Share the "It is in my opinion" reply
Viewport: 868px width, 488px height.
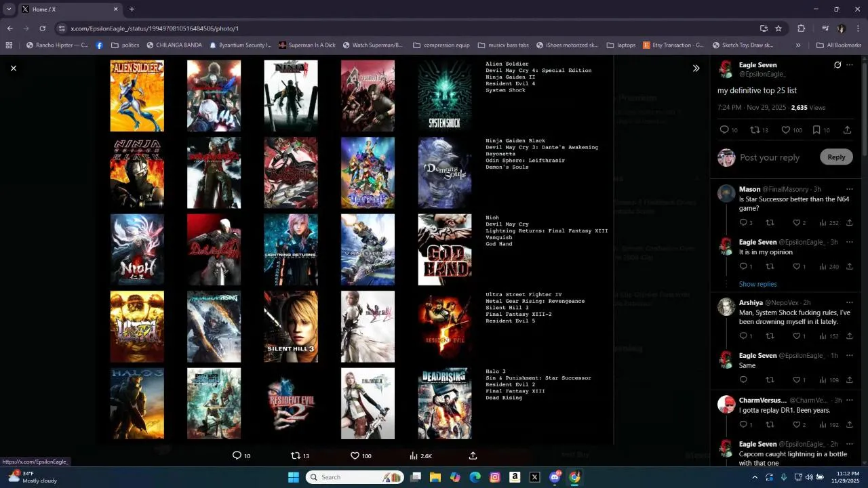click(x=849, y=266)
